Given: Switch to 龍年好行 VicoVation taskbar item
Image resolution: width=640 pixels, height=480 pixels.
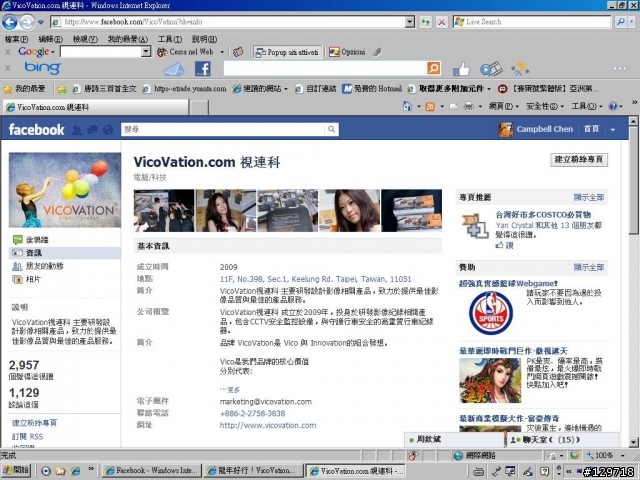Looking at the screenshot, I should coord(254,471).
